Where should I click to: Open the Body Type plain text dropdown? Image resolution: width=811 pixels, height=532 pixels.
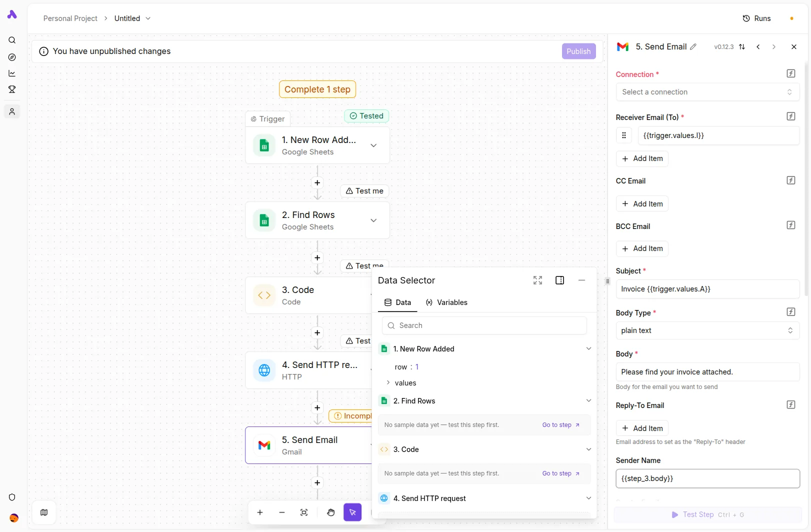pos(707,330)
